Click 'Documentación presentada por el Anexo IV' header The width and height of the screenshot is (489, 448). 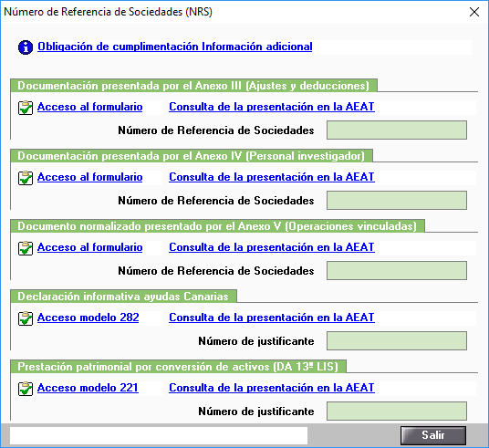(x=192, y=156)
